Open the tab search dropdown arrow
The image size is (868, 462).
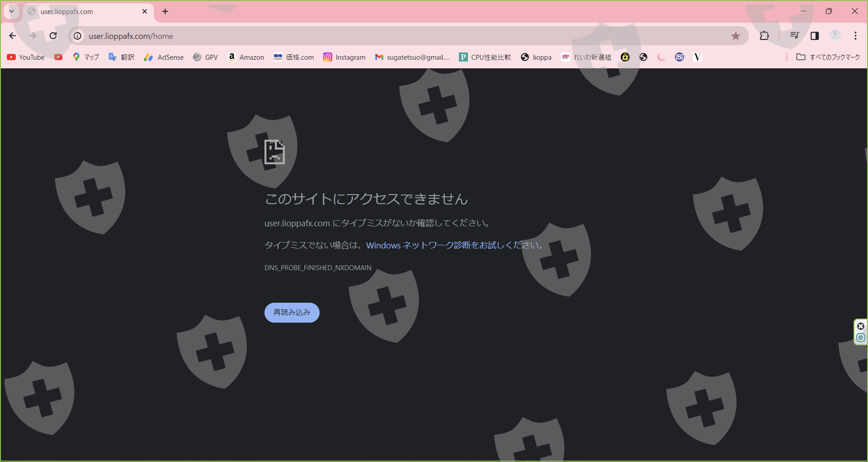[12, 11]
